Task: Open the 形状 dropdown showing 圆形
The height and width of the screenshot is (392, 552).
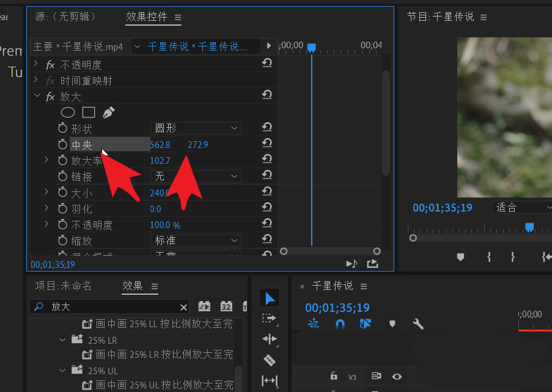Action: 195,128
